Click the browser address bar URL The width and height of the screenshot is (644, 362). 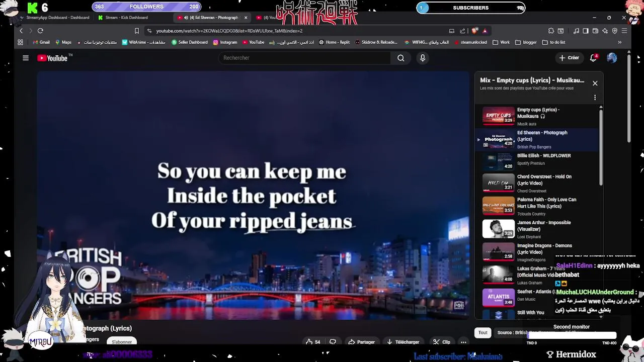pos(229,31)
